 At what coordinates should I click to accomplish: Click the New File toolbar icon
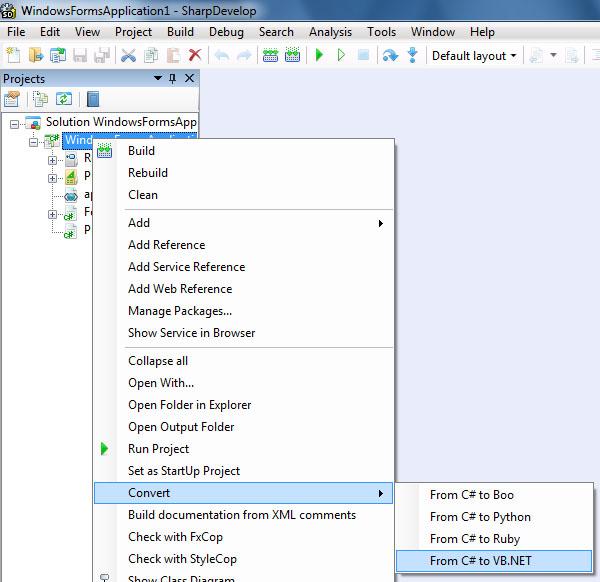[x=13, y=55]
